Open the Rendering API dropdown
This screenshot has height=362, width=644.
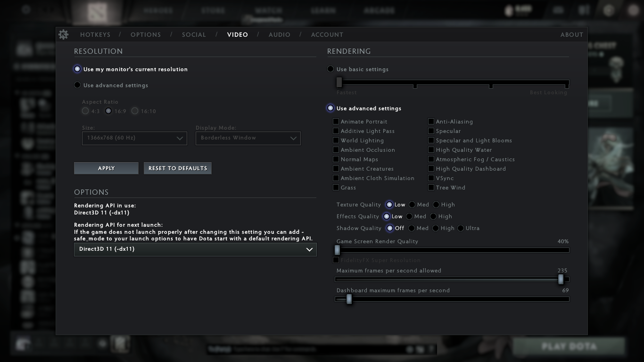click(x=195, y=249)
